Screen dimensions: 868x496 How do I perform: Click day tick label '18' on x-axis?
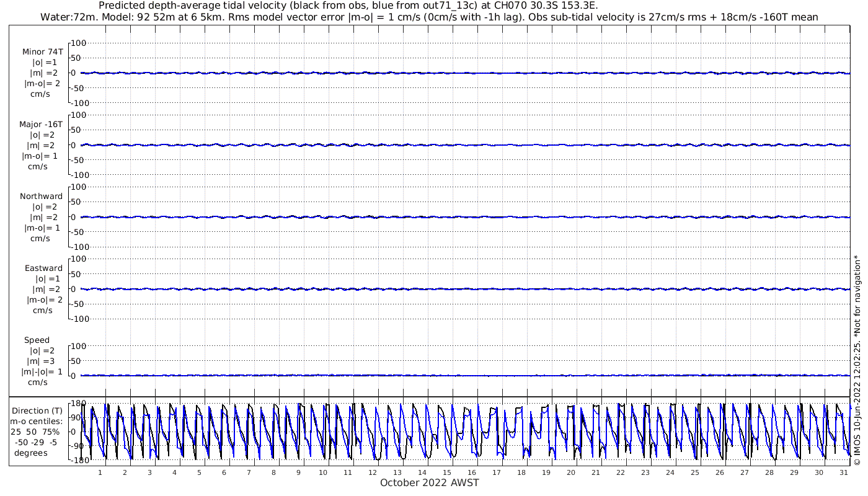521,472
